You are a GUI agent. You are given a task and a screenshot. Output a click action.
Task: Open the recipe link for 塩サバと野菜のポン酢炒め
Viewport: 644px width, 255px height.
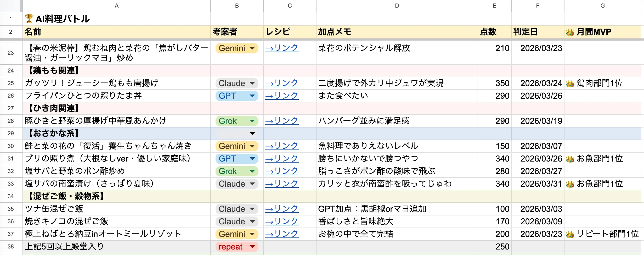[x=282, y=171]
